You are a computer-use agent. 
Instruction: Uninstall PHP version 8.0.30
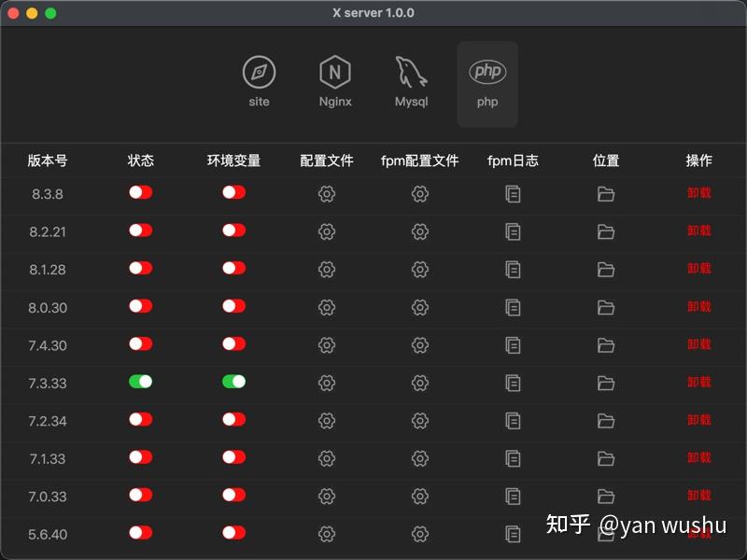(x=699, y=307)
